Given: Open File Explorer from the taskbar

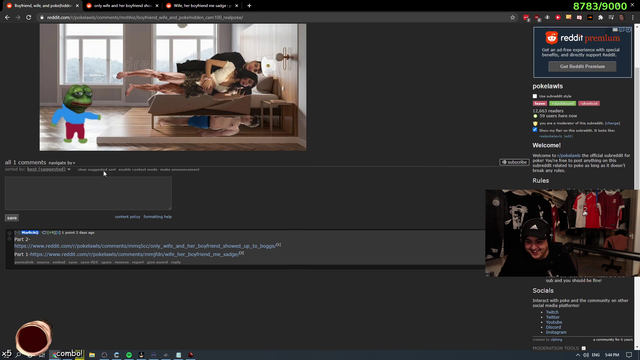Looking at the screenshot, I should 92,355.
